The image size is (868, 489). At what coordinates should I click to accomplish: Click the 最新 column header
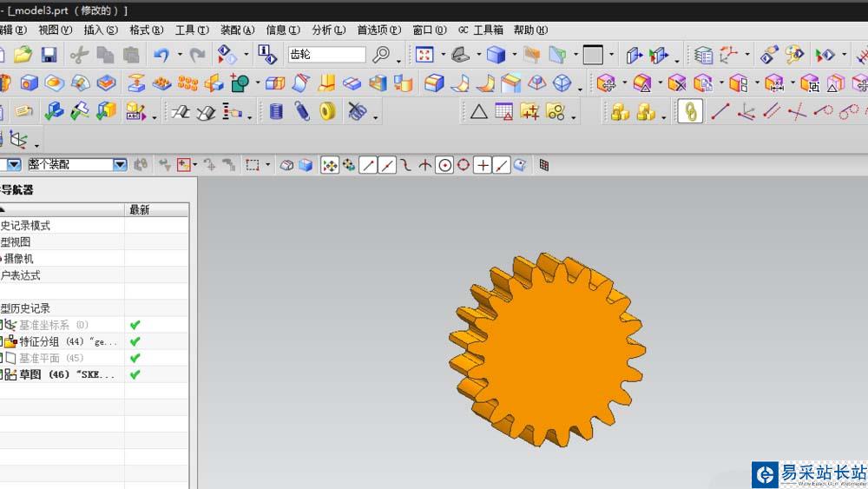[156, 209]
